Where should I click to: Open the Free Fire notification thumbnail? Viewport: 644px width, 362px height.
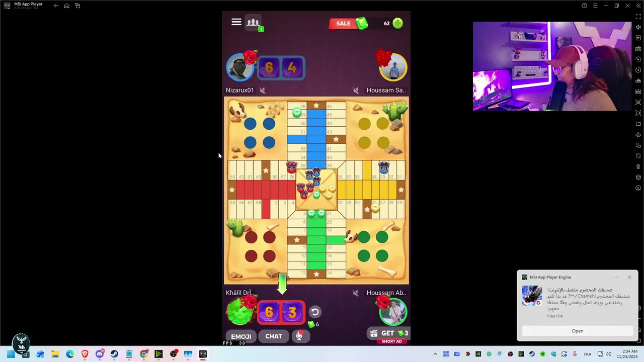[532, 296]
